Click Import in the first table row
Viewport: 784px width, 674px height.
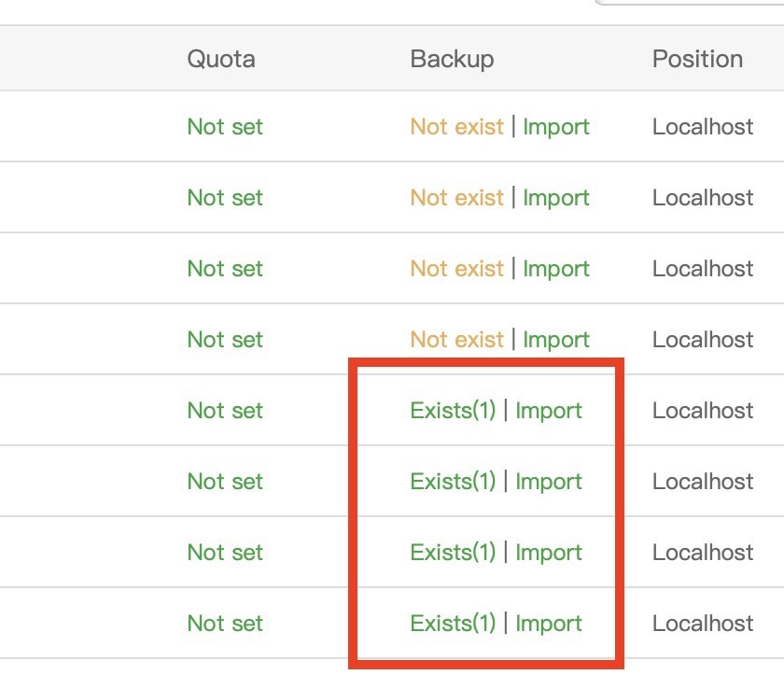coord(556,127)
